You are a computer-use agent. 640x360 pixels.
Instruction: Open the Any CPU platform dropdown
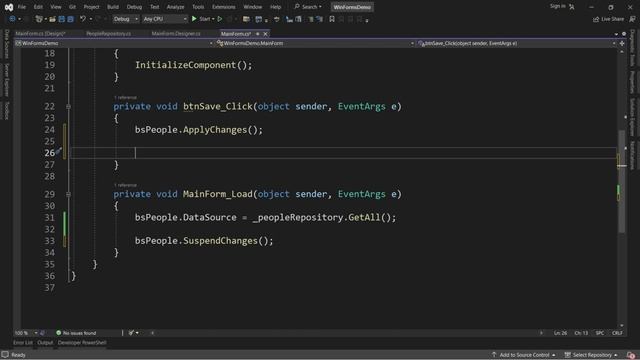tap(165, 19)
